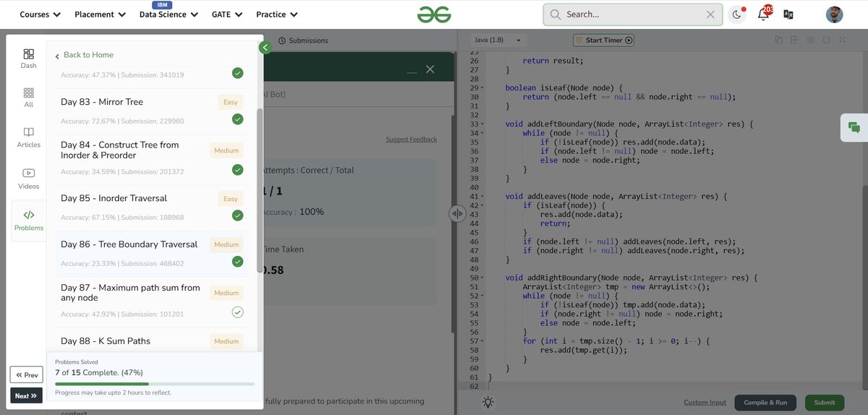Click the GeeksforGeeks logo
This screenshot has width=868, height=415.
tap(434, 14)
